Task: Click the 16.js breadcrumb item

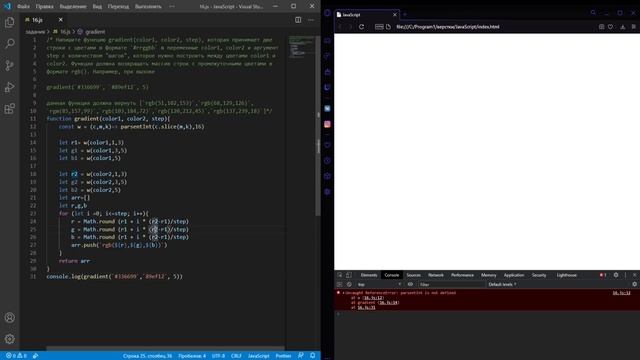Action: (62, 31)
